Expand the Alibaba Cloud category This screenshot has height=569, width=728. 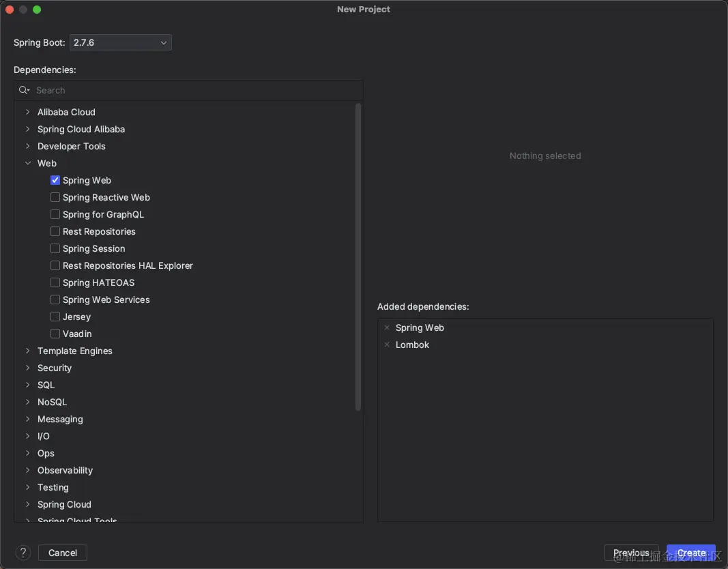tap(28, 112)
